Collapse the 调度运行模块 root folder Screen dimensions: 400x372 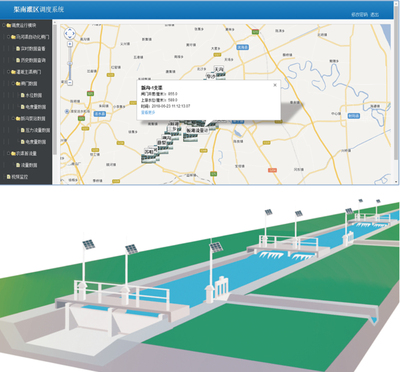pyautogui.click(x=3, y=25)
